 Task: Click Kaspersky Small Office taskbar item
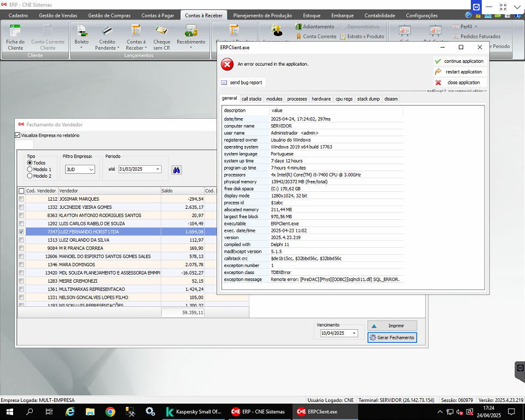[194, 412]
